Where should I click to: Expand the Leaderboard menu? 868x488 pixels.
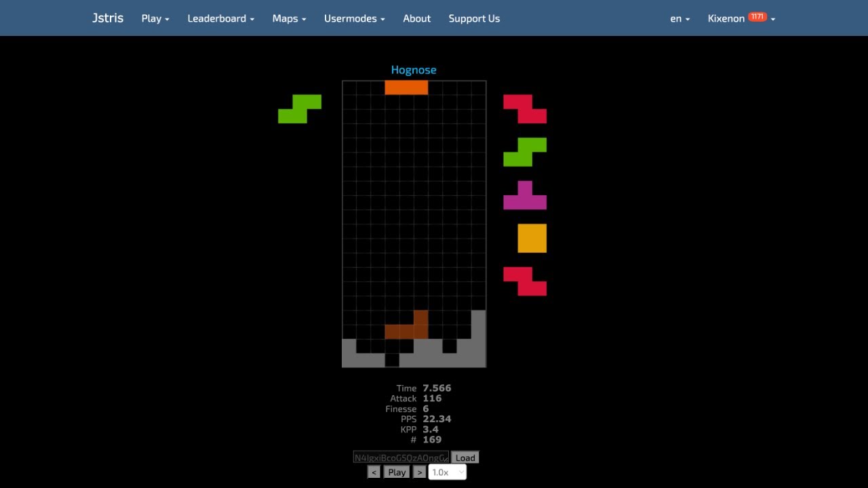[221, 18]
